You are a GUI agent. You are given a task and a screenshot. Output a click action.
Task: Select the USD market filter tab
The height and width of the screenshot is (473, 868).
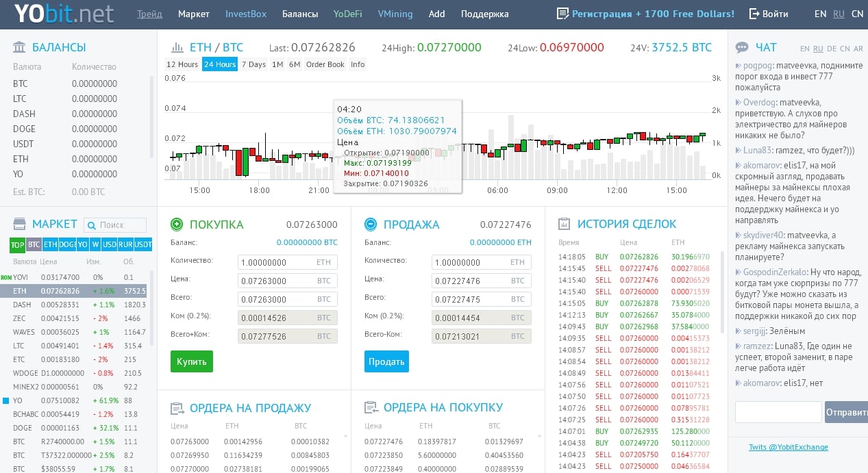[x=110, y=244]
